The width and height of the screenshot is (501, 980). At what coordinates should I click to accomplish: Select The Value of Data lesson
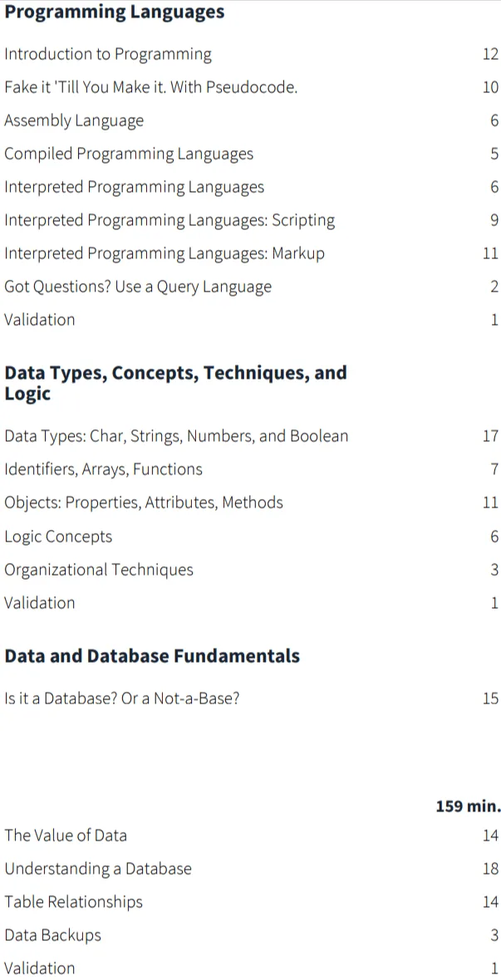coord(65,835)
